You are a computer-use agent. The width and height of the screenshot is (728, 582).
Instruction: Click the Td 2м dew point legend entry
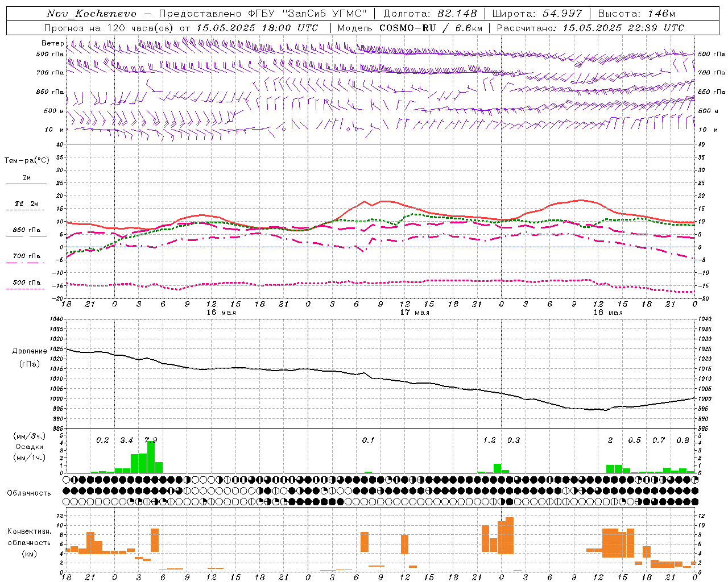pyautogui.click(x=26, y=203)
